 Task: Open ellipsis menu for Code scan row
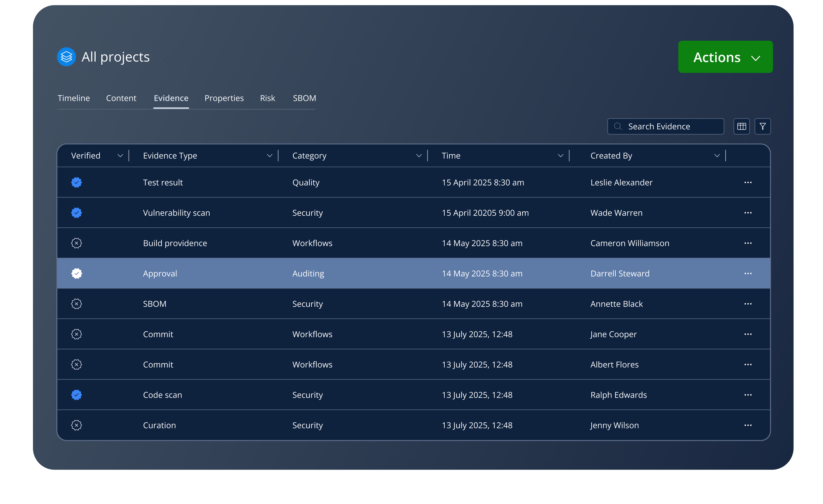click(748, 395)
